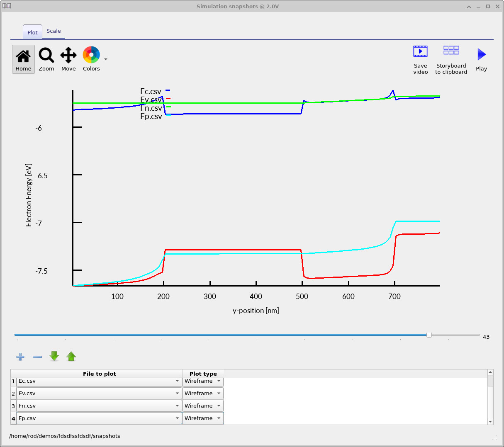Select the Plot tab

click(x=32, y=32)
